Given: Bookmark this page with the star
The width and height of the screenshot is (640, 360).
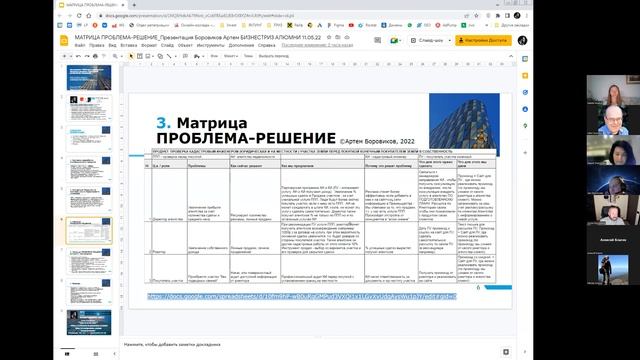Looking at the screenshot, I should [476, 16].
